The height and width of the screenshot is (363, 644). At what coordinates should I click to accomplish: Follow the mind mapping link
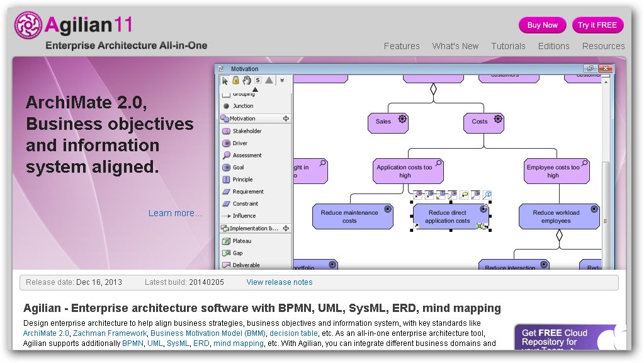tap(238, 343)
